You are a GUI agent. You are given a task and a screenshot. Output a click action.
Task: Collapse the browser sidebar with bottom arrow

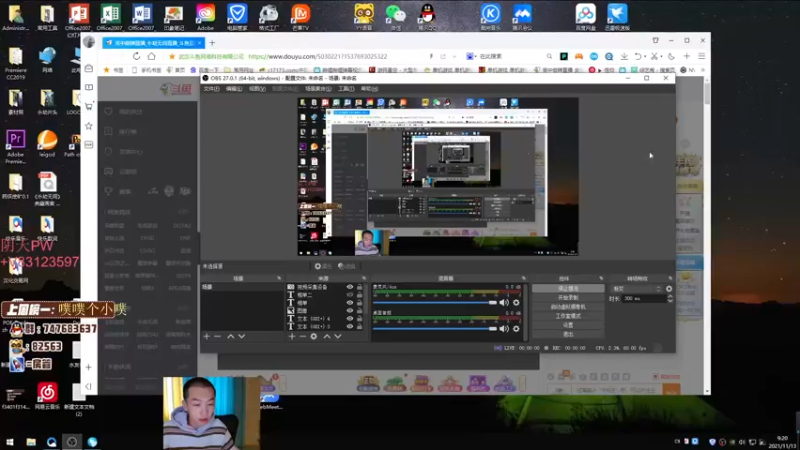tap(89, 387)
